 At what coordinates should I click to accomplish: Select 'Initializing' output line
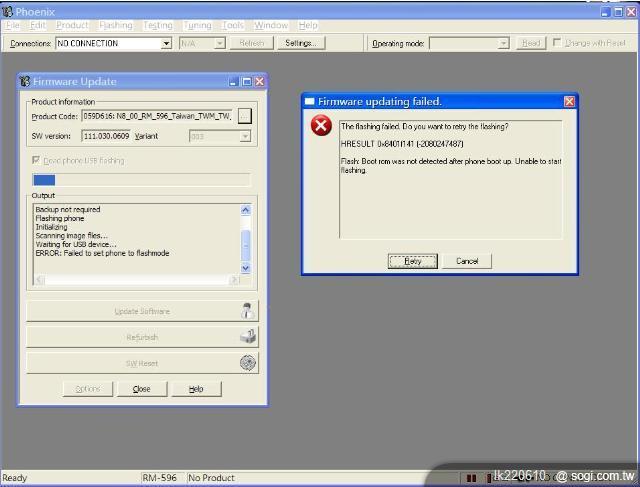pos(51,227)
